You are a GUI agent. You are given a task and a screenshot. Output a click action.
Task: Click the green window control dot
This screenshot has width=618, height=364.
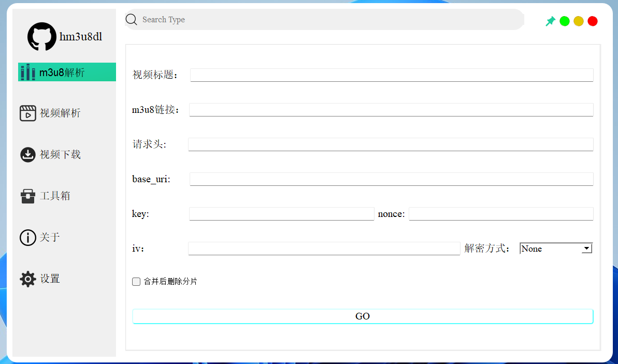[x=565, y=21]
